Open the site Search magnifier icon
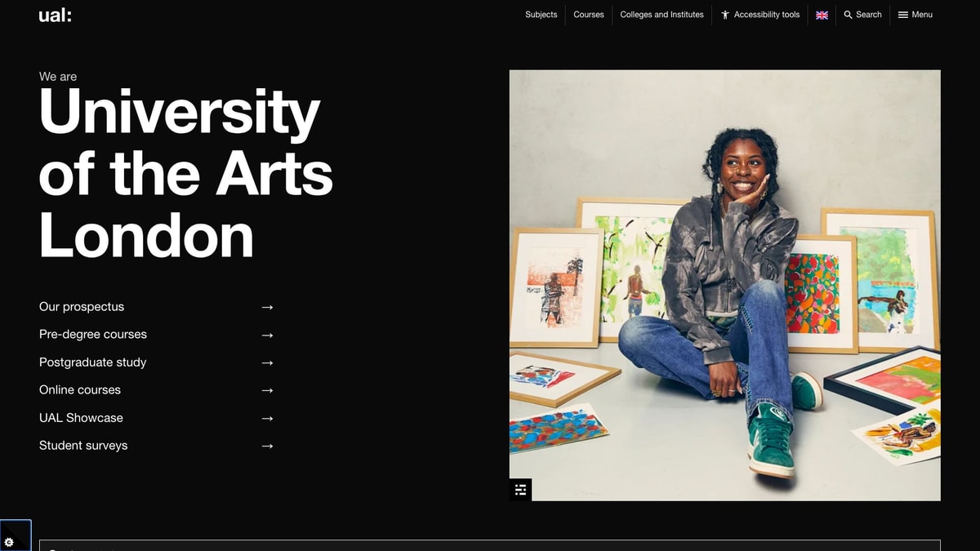 click(849, 15)
